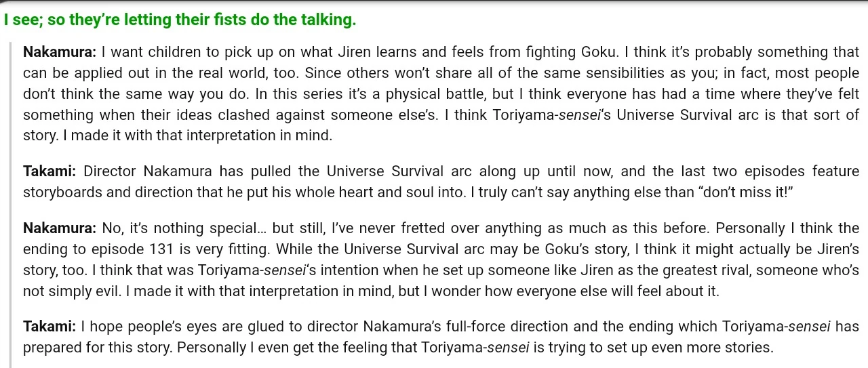Click the Takami label before 'Director Nakamura has'
868x368 pixels.
(50, 171)
